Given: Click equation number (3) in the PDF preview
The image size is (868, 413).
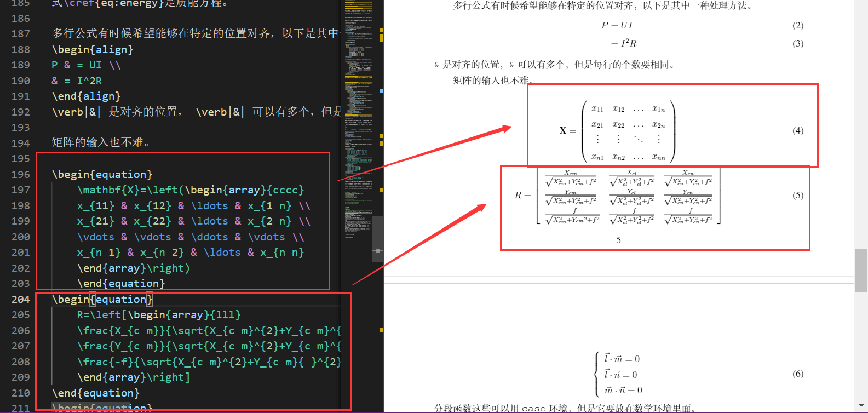Looking at the screenshot, I should pyautogui.click(x=798, y=43).
